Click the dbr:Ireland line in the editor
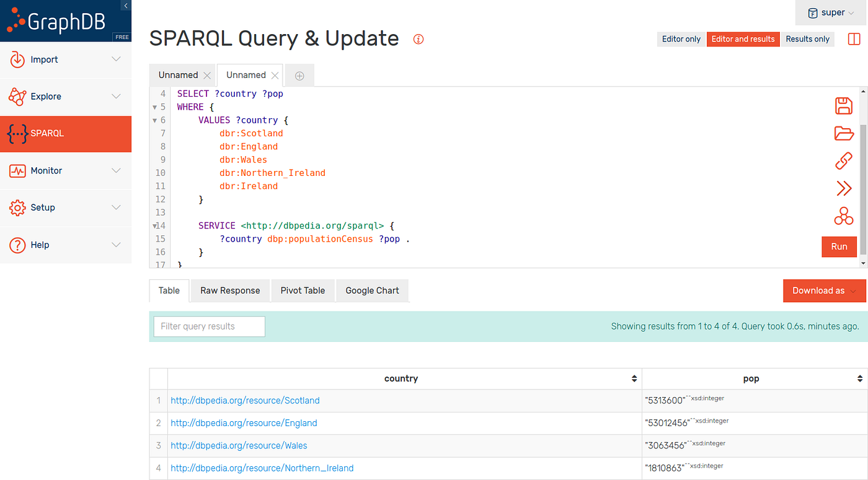The image size is (868, 480). [249, 186]
